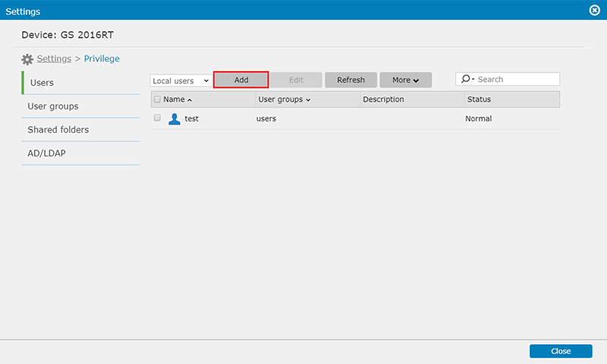Open the User groups column filter arrow
607x364 pixels.
[308, 100]
